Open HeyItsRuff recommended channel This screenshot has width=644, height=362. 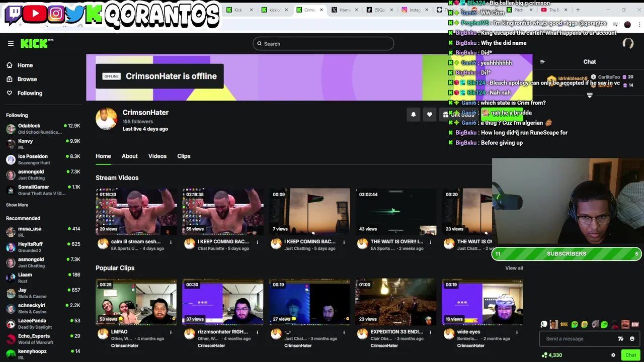click(43, 247)
